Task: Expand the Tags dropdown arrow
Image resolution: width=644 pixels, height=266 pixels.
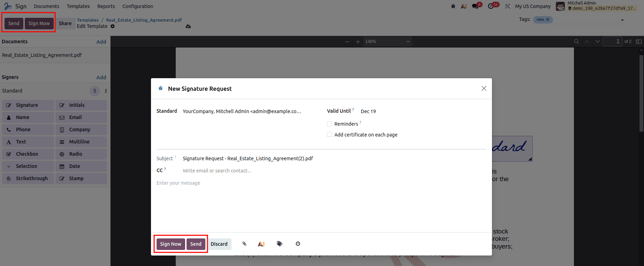Action: pos(622,20)
